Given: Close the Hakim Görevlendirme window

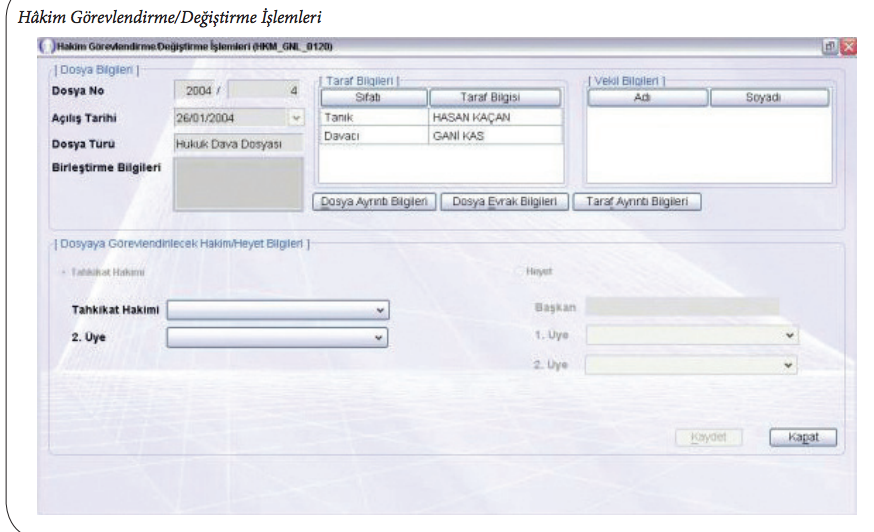Looking at the screenshot, I should [848, 46].
